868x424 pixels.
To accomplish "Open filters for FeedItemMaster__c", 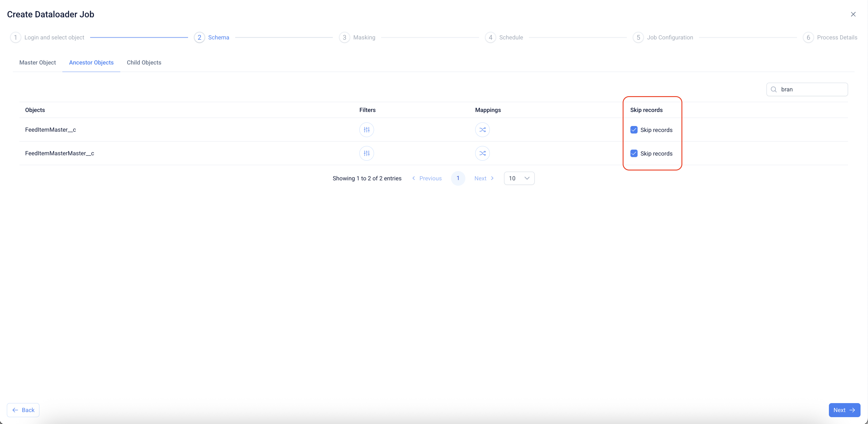I will (367, 130).
